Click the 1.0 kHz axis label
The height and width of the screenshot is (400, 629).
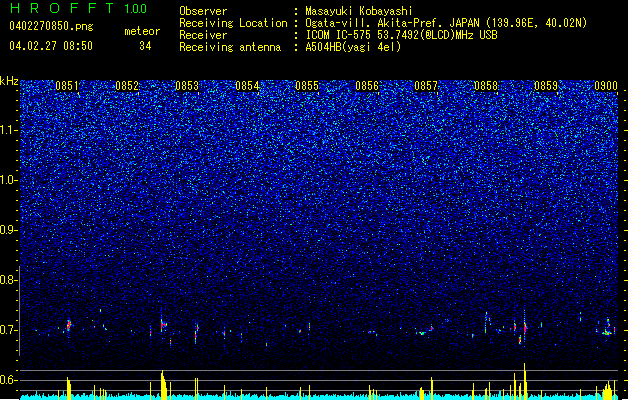(x=8, y=180)
